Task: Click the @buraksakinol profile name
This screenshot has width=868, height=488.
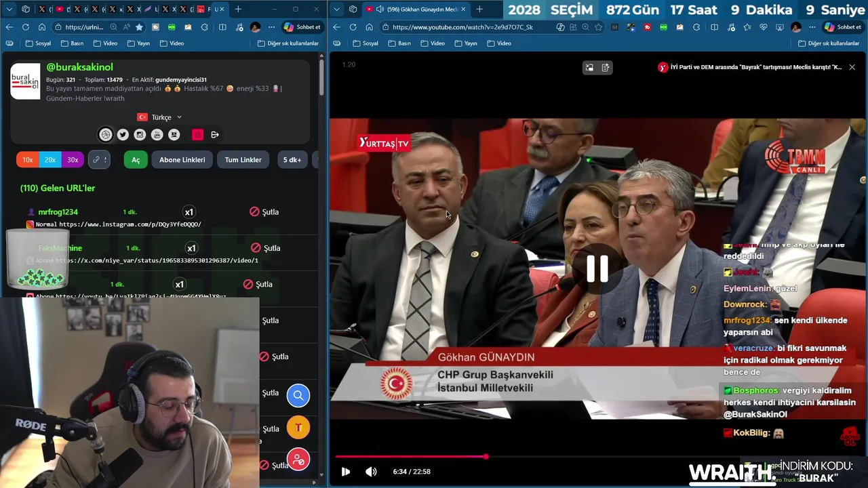Action: pos(79,67)
